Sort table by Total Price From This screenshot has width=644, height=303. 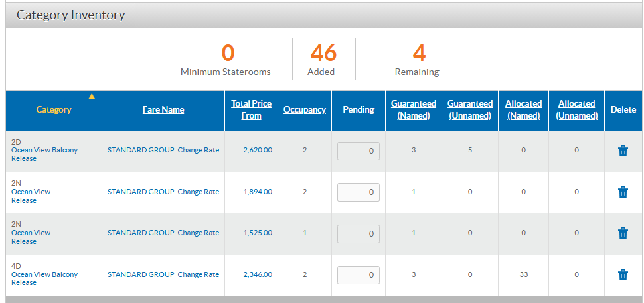click(251, 109)
